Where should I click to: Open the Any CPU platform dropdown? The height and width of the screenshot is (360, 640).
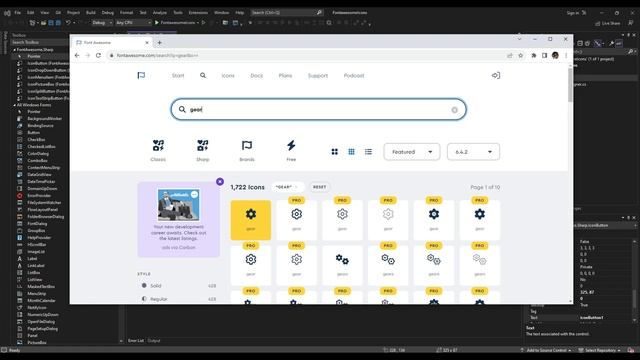133,23
